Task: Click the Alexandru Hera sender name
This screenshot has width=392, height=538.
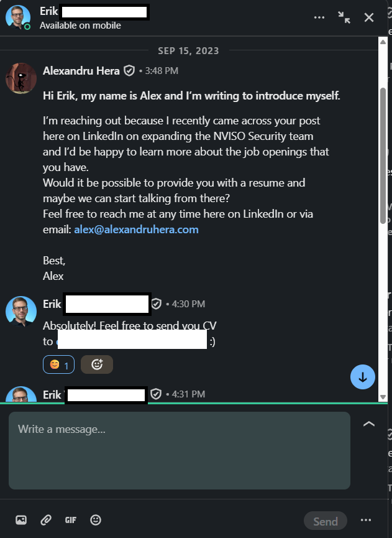Action: 81,71
